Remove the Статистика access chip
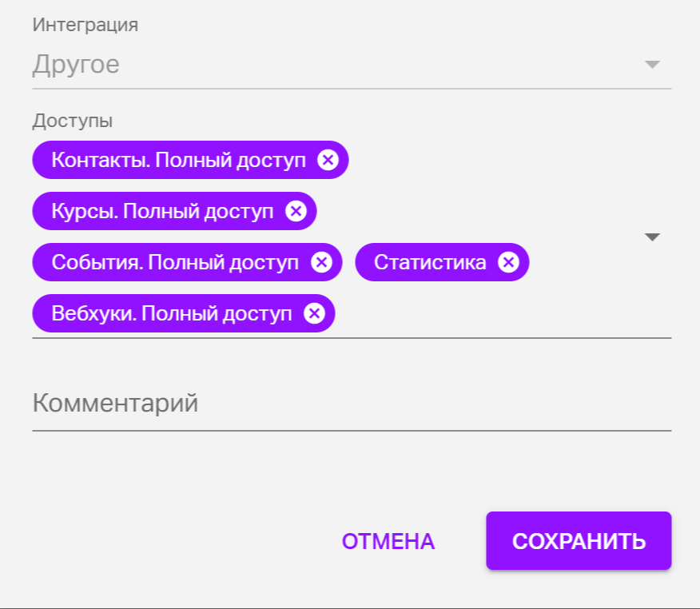Viewport: 700px width, 609px height. (x=508, y=262)
